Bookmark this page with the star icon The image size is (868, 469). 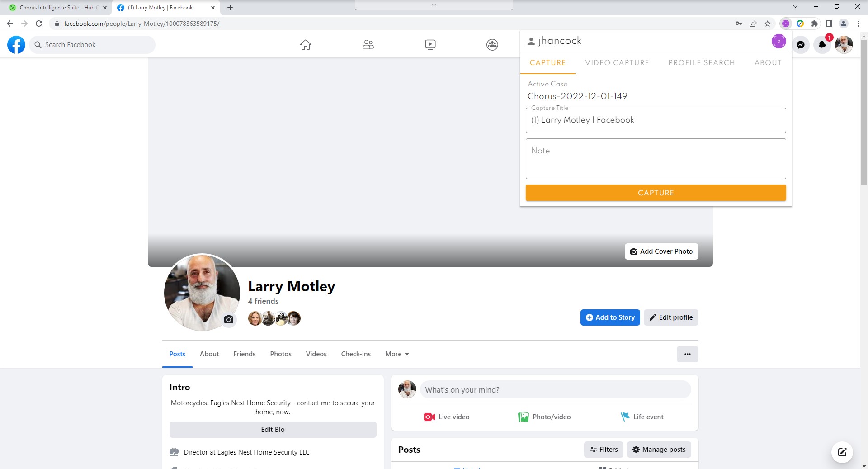(768, 24)
